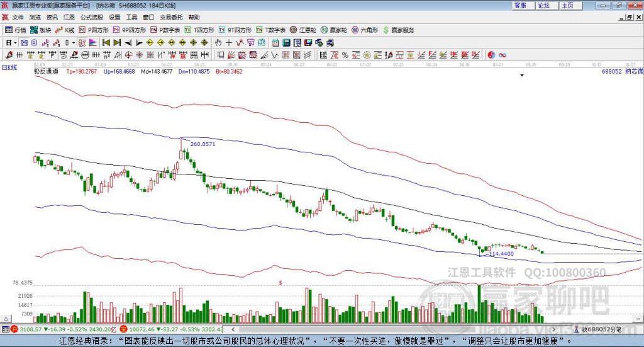Image resolution: width=644 pixels, height=347 pixels.
Task: Open the P四方形 tool
Action: [94, 30]
